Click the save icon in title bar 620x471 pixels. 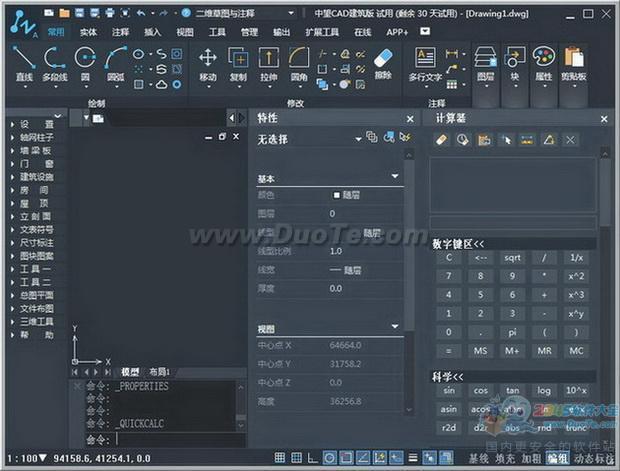pos(79,13)
